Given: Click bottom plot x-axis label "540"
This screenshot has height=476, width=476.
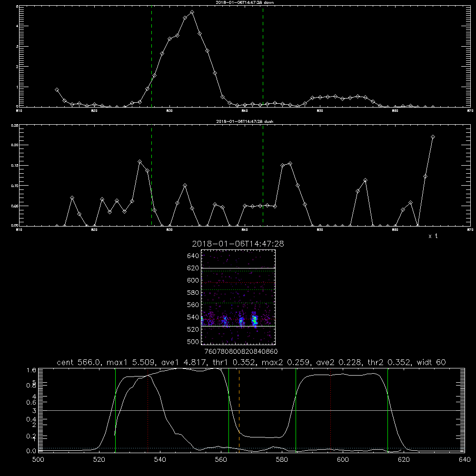Looking at the screenshot, I should (x=160, y=460).
